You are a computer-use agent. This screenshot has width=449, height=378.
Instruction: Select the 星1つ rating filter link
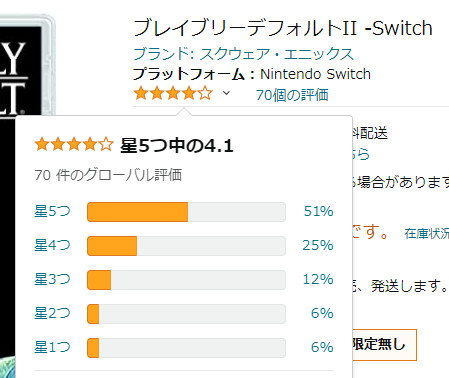(x=52, y=347)
